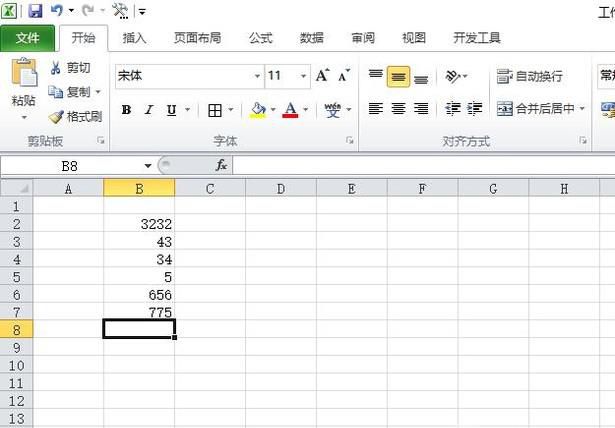This screenshot has width=615, height=428.
Task: Select column B header
Action: (x=139, y=188)
